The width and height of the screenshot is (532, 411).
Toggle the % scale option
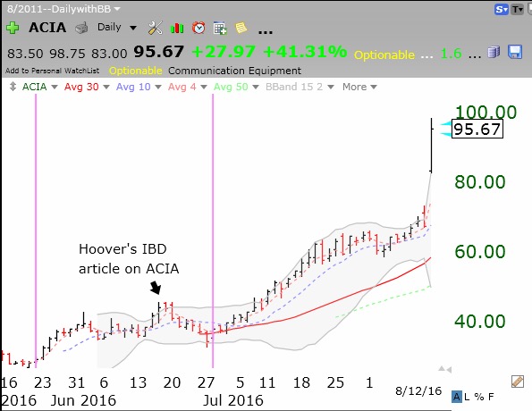click(x=479, y=397)
